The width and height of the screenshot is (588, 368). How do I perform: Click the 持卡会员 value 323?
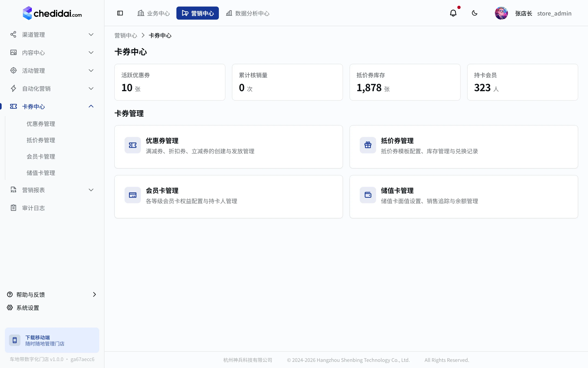click(x=482, y=88)
